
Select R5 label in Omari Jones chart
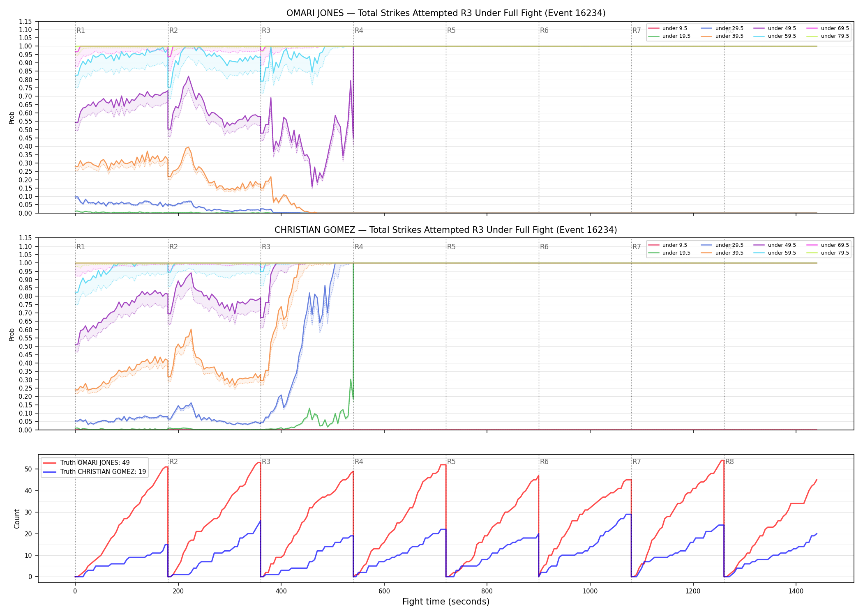tap(451, 30)
